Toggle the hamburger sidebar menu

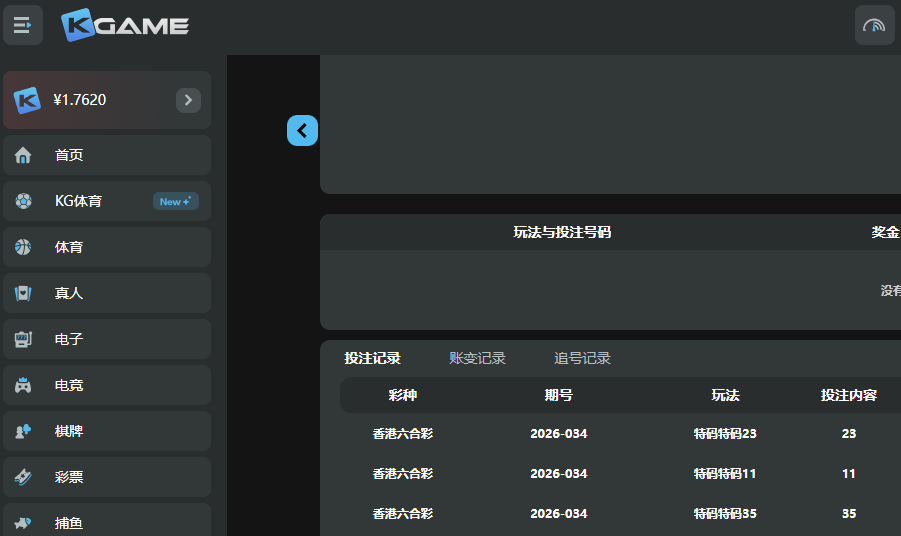[22, 25]
